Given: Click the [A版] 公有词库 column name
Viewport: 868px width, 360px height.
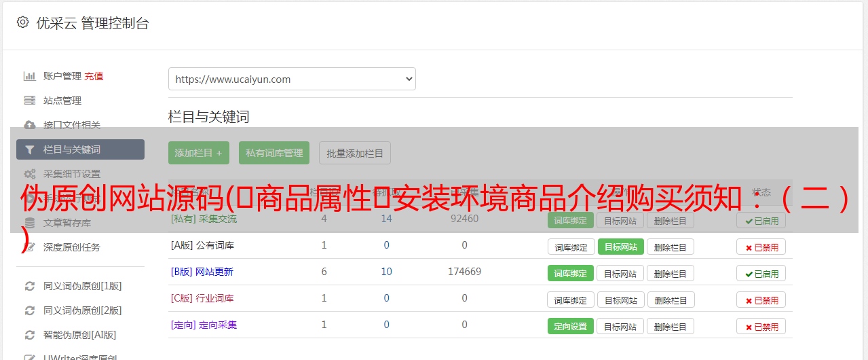Looking at the screenshot, I should coord(202,245).
